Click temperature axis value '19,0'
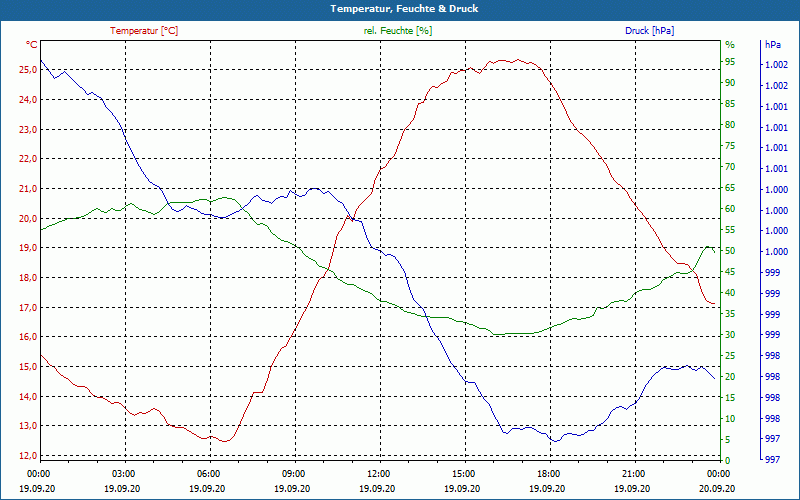 tap(28, 248)
